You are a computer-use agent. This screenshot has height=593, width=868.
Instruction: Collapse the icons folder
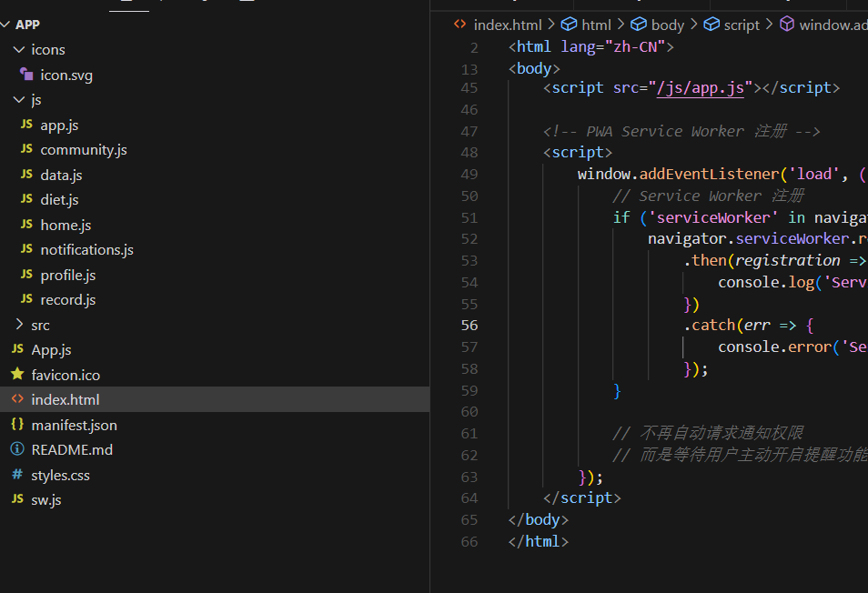(x=47, y=49)
